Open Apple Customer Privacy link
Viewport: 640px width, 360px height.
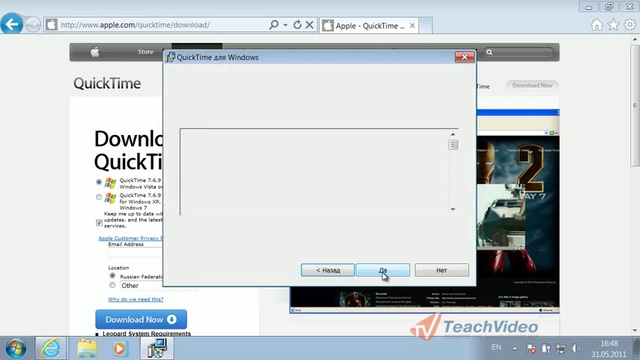pyautogui.click(x=130, y=238)
